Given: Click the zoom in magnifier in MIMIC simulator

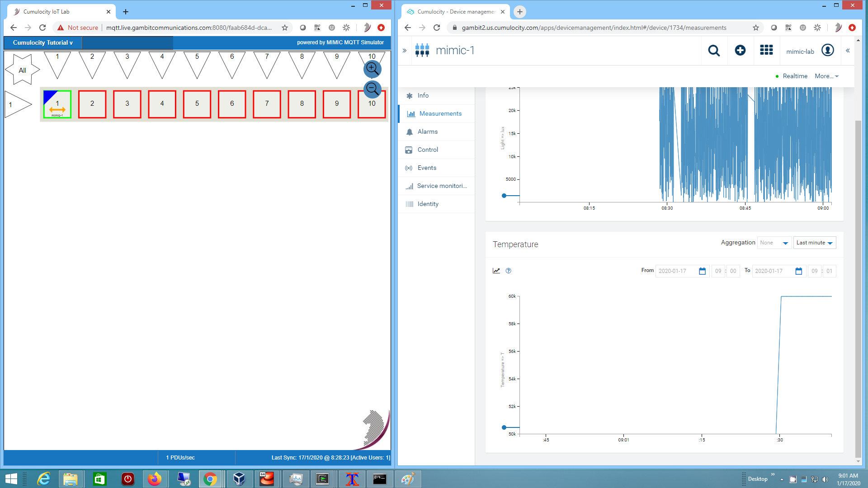Looking at the screenshot, I should (373, 69).
